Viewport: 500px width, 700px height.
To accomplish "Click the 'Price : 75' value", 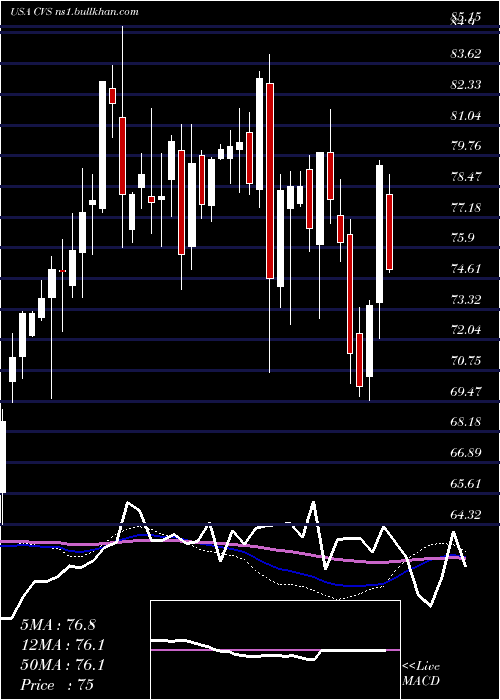I will (57, 685).
